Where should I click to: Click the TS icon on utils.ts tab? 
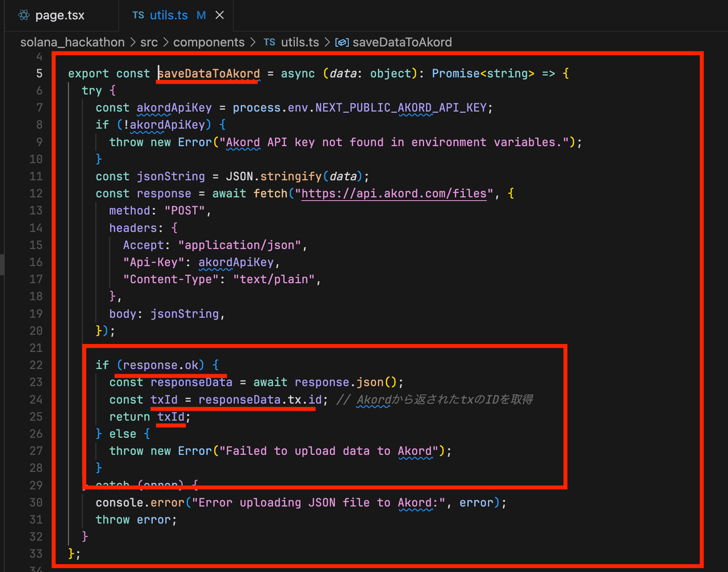click(x=138, y=15)
